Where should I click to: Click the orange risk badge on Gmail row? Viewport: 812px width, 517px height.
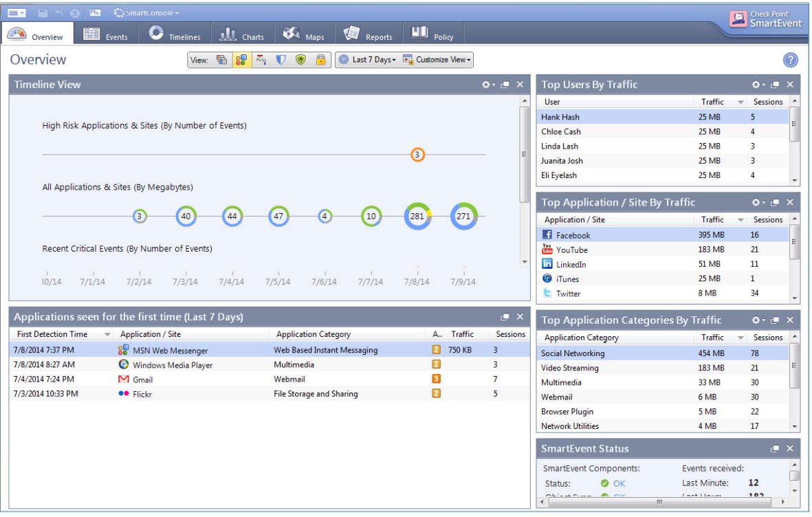(435, 379)
